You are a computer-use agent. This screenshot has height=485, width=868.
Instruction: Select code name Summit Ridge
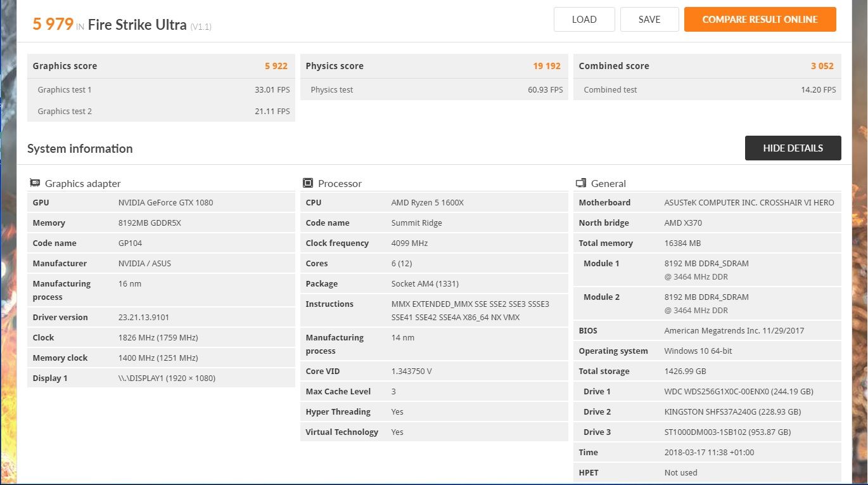point(417,223)
